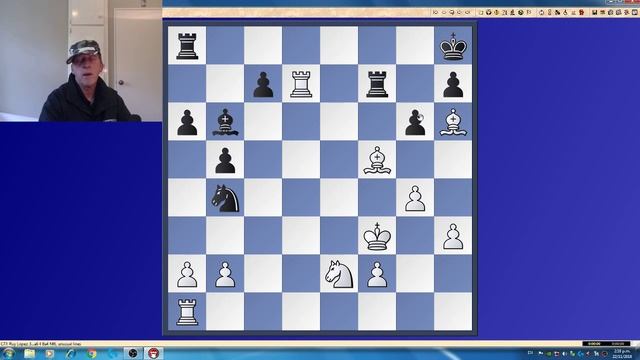The height and width of the screenshot is (360, 640).
Task: Select the black rook on f7
Action: [377, 84]
